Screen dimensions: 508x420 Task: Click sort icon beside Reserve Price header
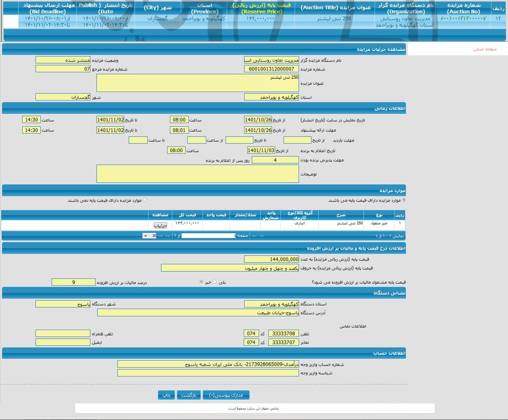tap(232, 12)
